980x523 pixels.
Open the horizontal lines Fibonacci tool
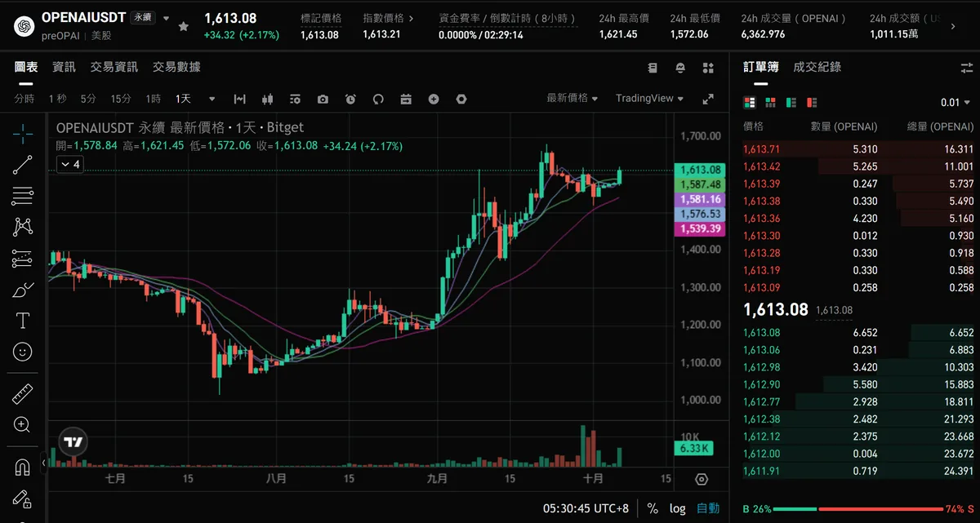23,196
